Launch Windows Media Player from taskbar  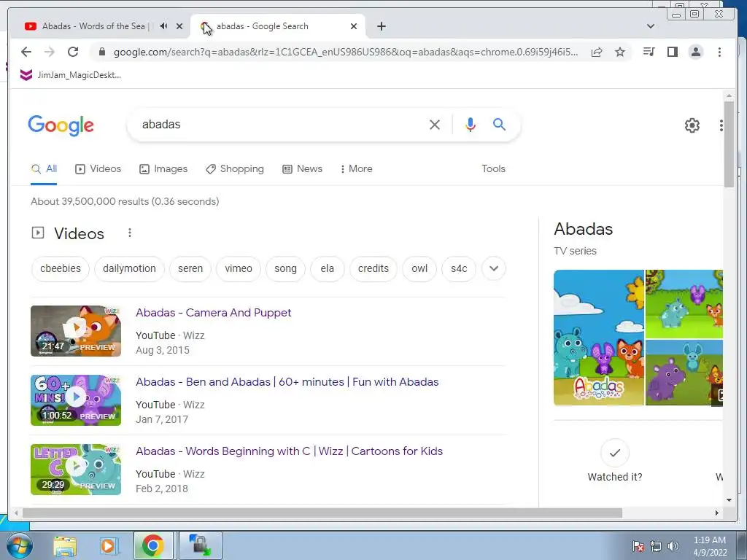point(109,545)
